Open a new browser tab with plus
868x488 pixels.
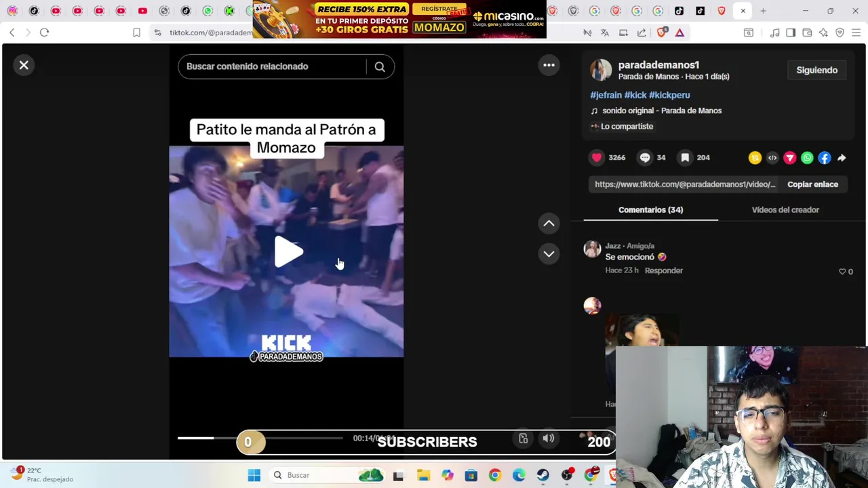[x=763, y=11]
